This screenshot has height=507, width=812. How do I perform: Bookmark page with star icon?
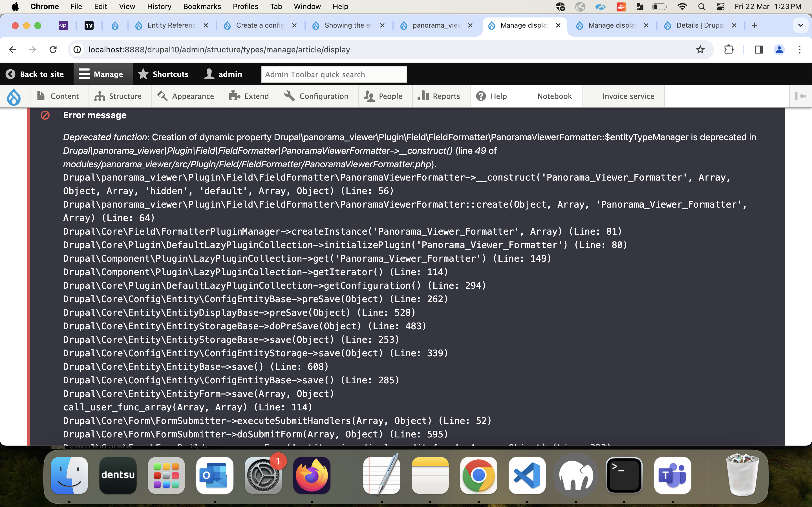point(700,50)
